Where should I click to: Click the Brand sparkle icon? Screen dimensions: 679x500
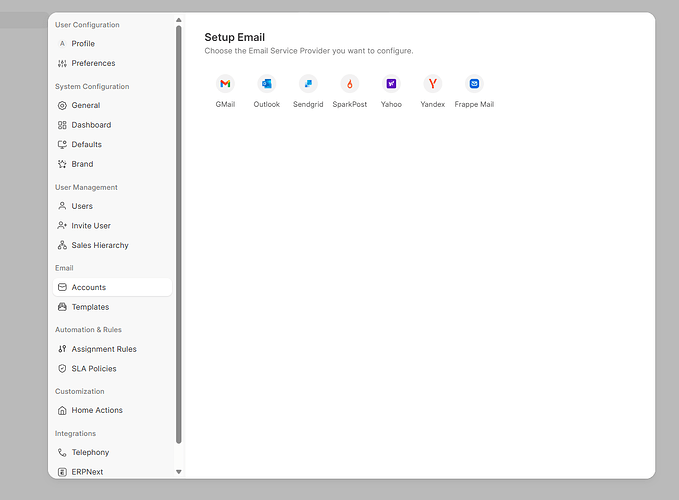click(62, 164)
